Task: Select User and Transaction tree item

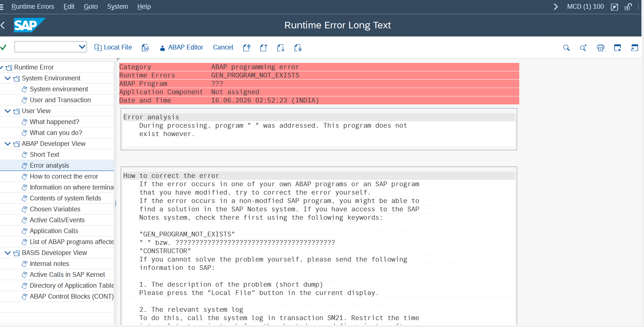Action: pyautogui.click(x=60, y=100)
